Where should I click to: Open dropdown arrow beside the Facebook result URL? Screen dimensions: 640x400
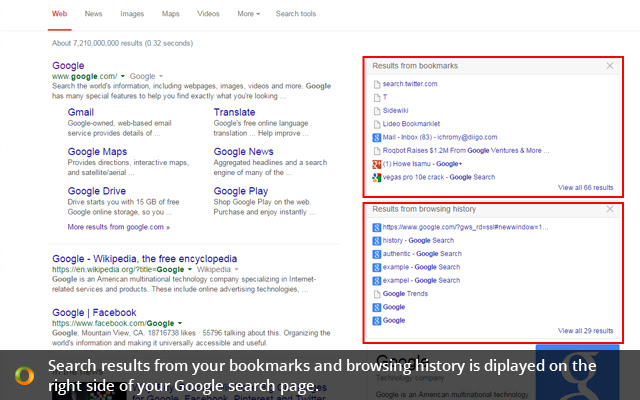[179, 324]
